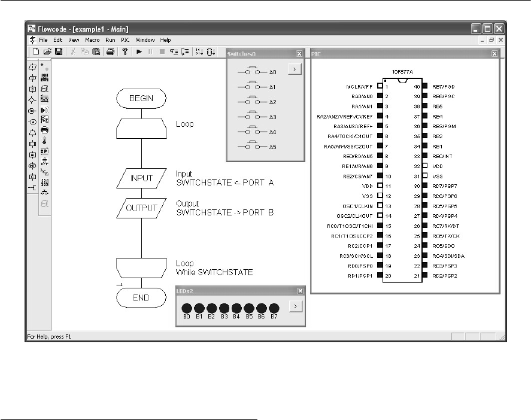Click the chip with down arrow icon

[211, 51]
